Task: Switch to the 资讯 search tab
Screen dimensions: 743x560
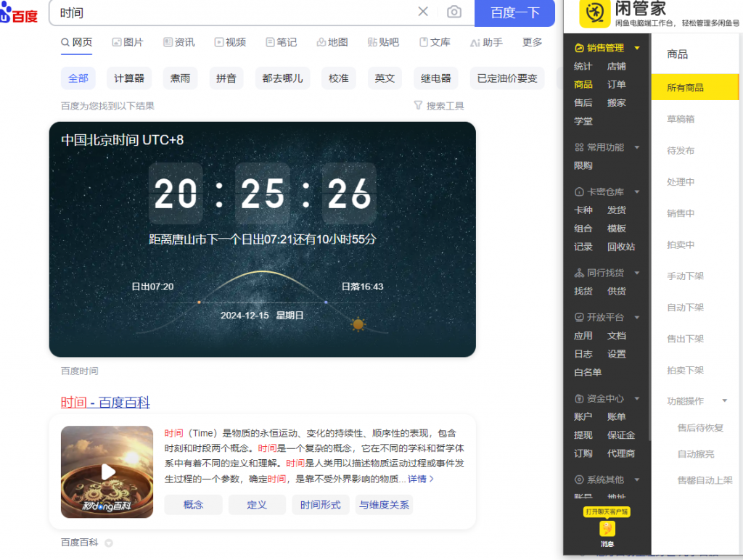Action: click(178, 42)
